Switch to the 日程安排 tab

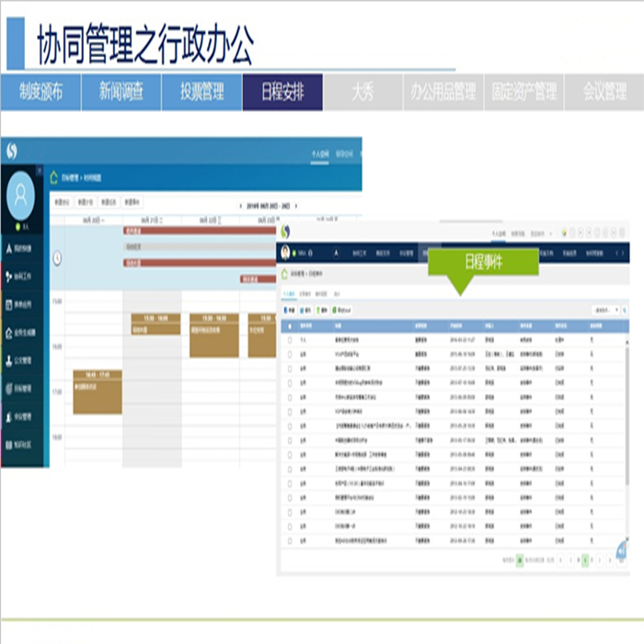282,92
